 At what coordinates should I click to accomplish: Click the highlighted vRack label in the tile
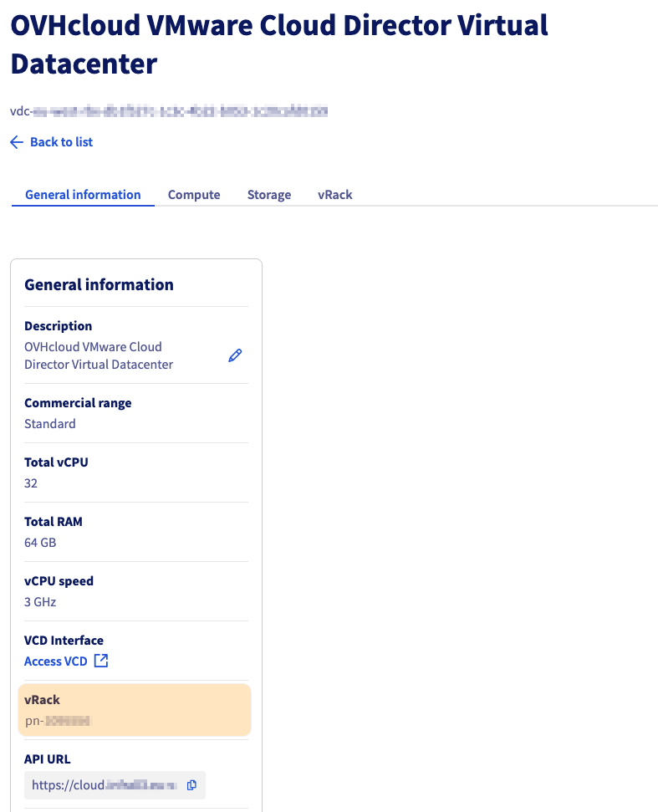click(43, 699)
